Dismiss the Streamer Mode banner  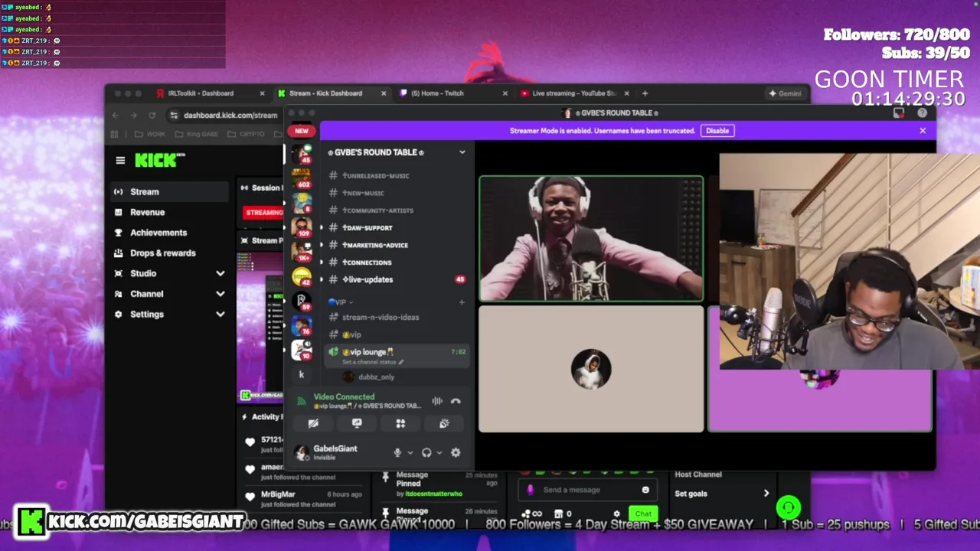tap(923, 131)
